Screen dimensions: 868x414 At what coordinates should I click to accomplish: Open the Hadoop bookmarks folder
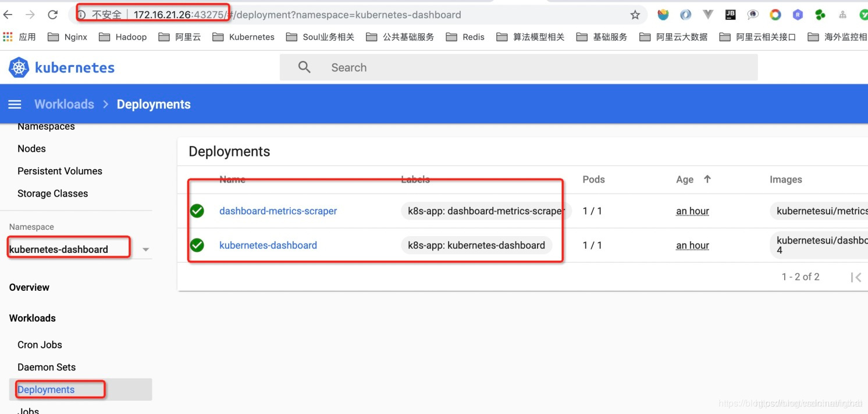pos(123,37)
